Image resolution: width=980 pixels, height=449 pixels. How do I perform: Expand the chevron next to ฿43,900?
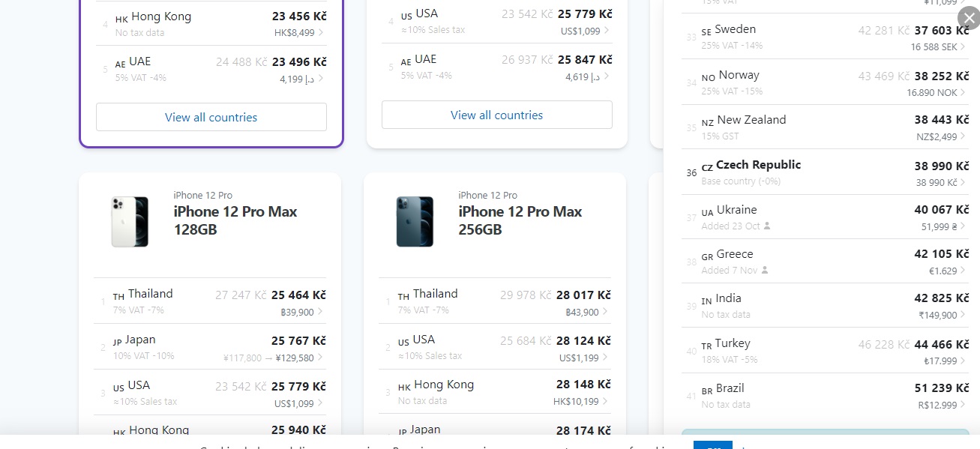[x=606, y=312]
